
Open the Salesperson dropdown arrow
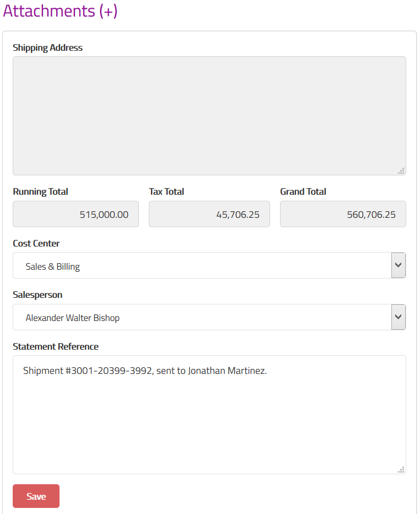click(398, 317)
